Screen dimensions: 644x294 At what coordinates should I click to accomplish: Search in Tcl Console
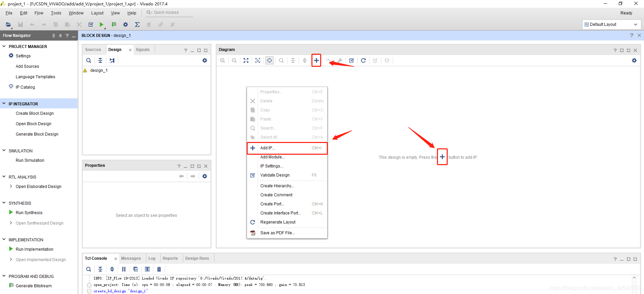coord(89,269)
